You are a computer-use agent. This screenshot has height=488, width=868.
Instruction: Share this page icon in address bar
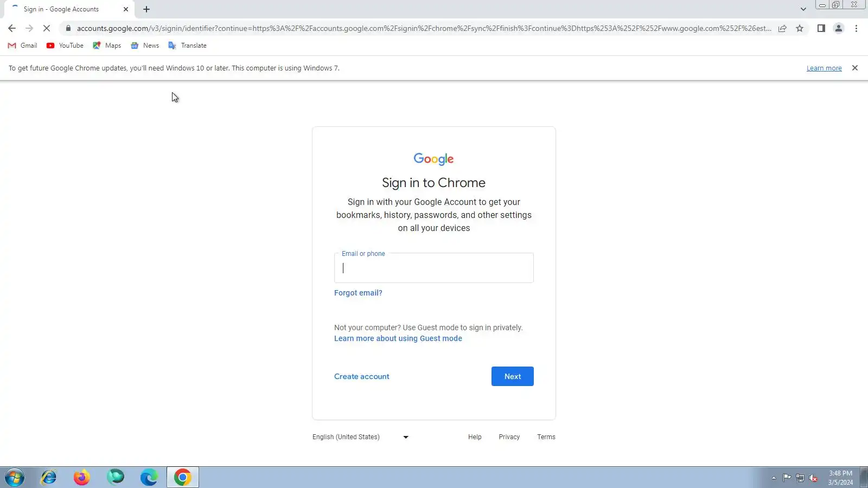[x=782, y=28]
